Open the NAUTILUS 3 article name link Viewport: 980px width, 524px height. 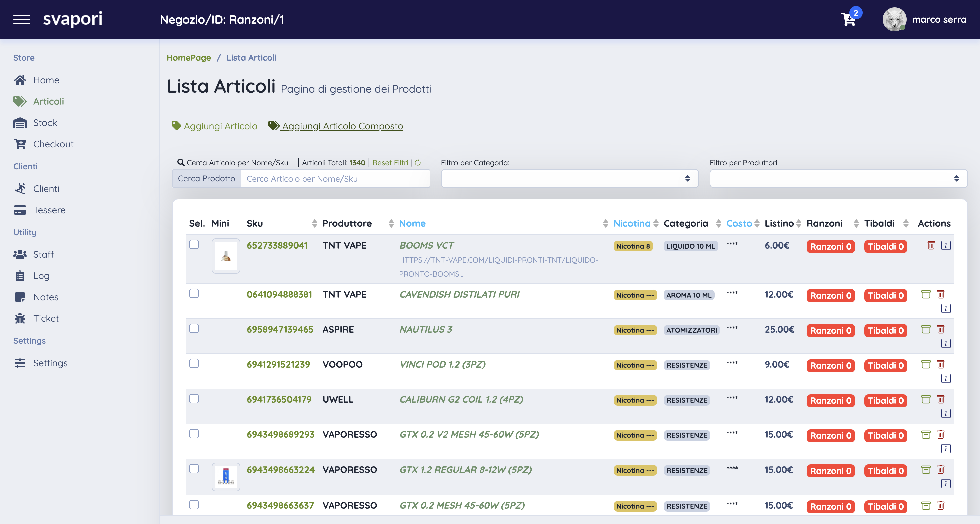[x=426, y=330]
